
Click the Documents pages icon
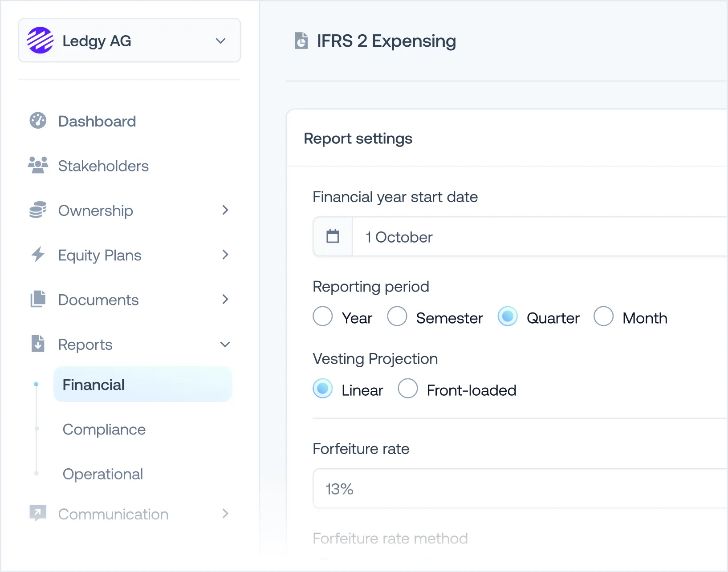tap(38, 299)
